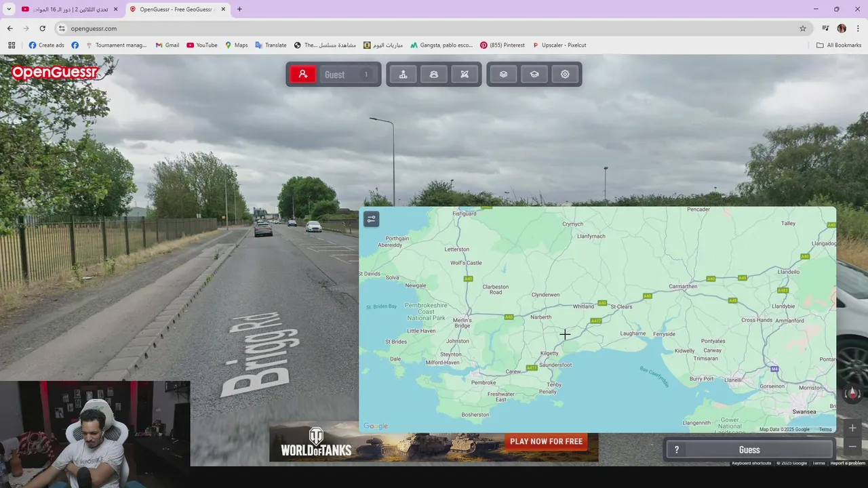The width and height of the screenshot is (868, 488).
Task: Open the Translate bookmark
Action: [x=271, y=45]
